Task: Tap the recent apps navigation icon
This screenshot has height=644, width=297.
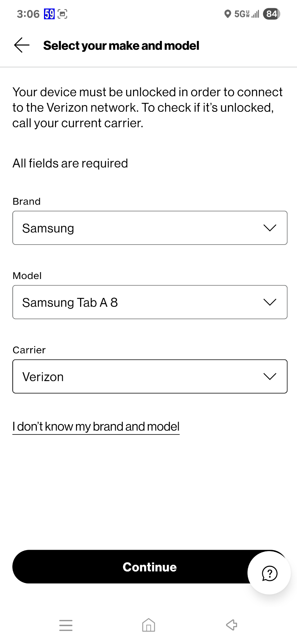Action: [66, 625]
